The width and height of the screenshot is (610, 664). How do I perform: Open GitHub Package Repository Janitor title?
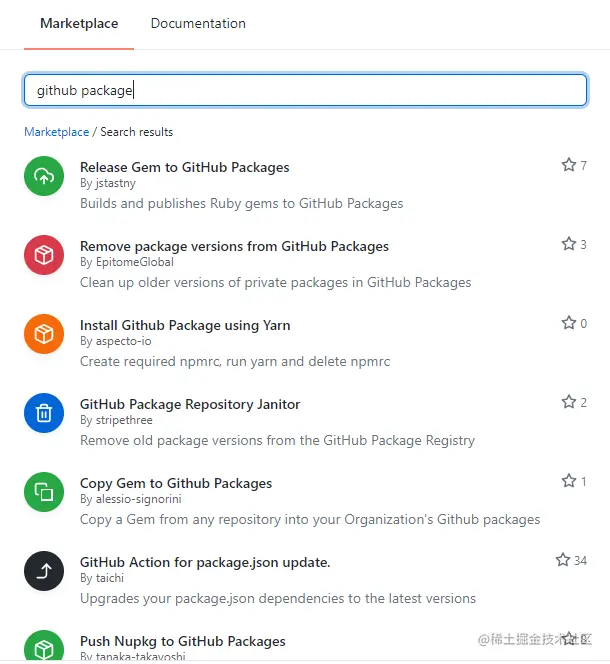tap(190, 404)
